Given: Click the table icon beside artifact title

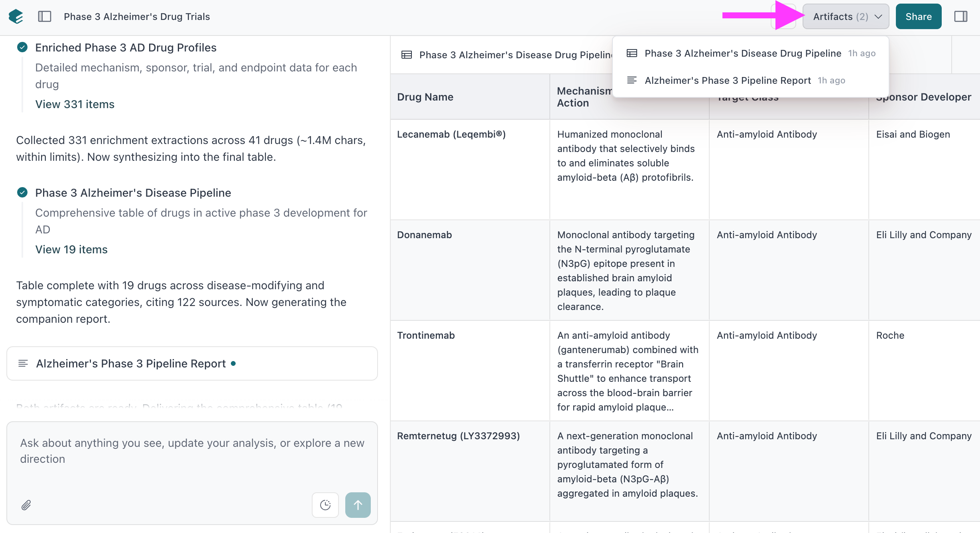Looking at the screenshot, I should tap(407, 55).
